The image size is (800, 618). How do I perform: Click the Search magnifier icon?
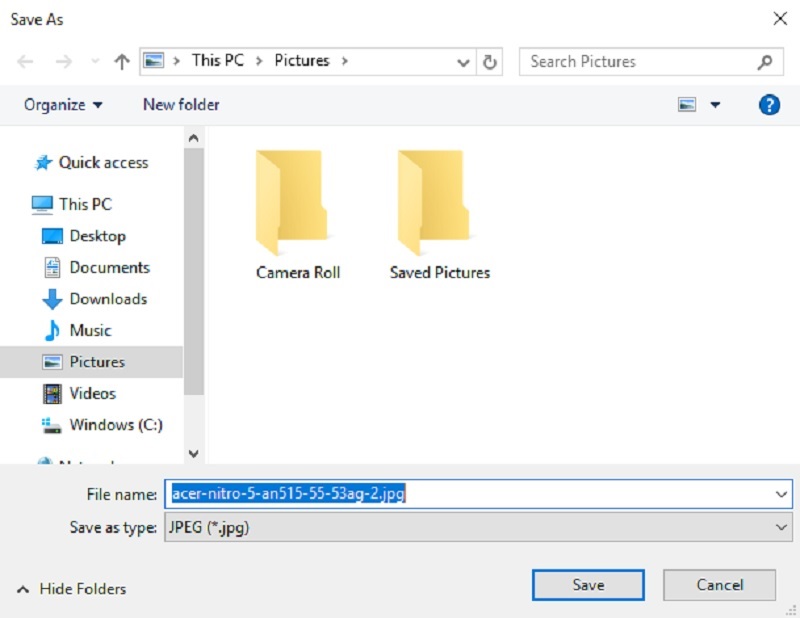pyautogui.click(x=764, y=62)
